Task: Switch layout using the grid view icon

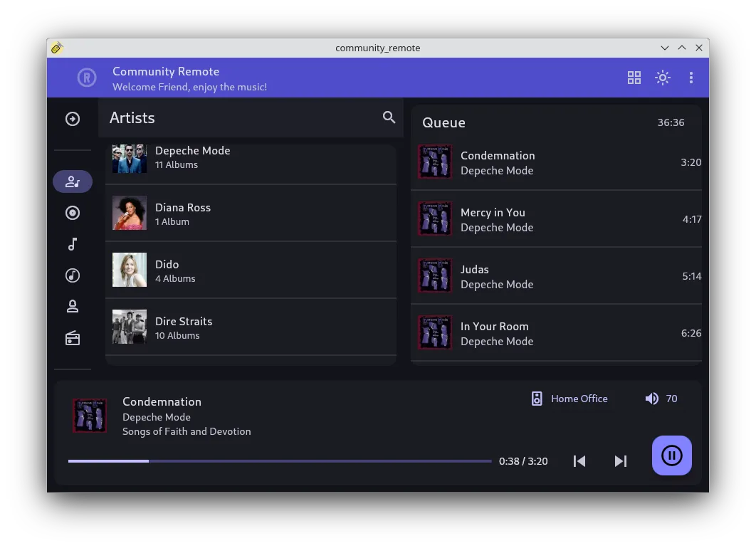Action: tap(634, 78)
